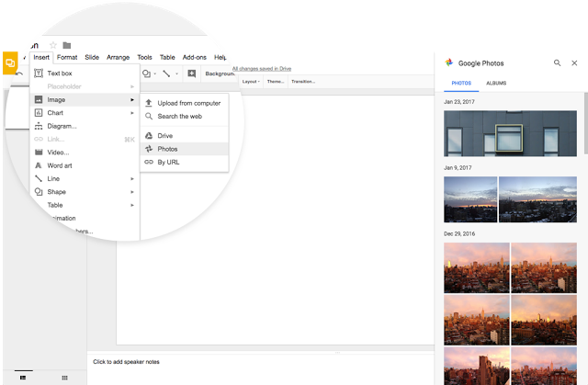Click the By URL link icon
The width and height of the screenshot is (588, 385).
coord(149,162)
